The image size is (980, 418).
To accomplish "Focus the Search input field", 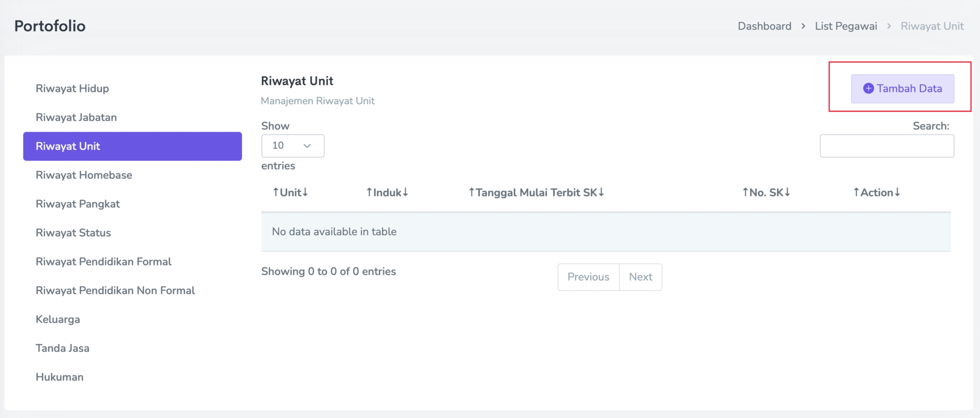I will coord(887,146).
